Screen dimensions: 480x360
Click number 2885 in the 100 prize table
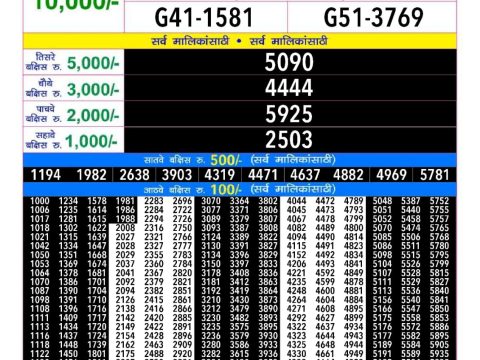[182, 318]
